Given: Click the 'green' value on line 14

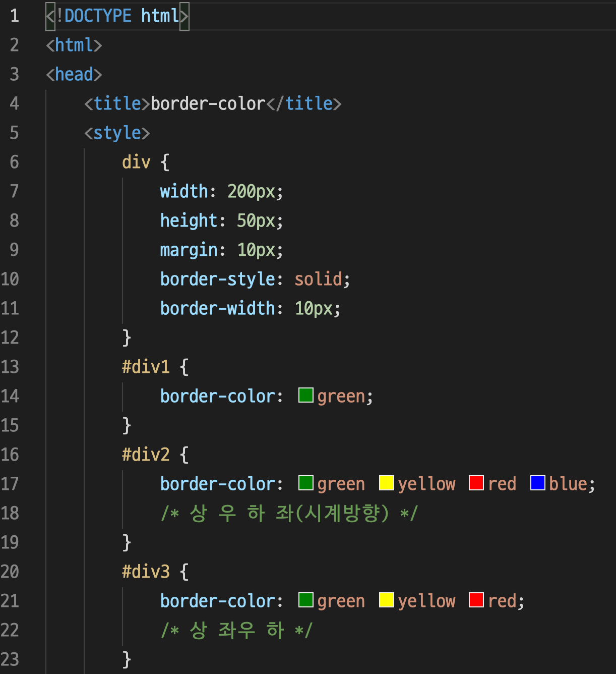Looking at the screenshot, I should (x=341, y=396).
